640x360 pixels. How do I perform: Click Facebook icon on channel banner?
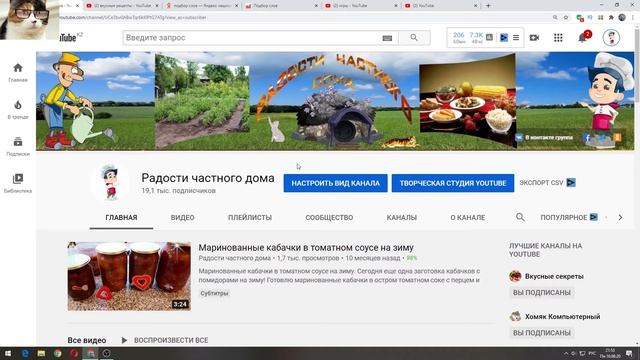(587, 138)
